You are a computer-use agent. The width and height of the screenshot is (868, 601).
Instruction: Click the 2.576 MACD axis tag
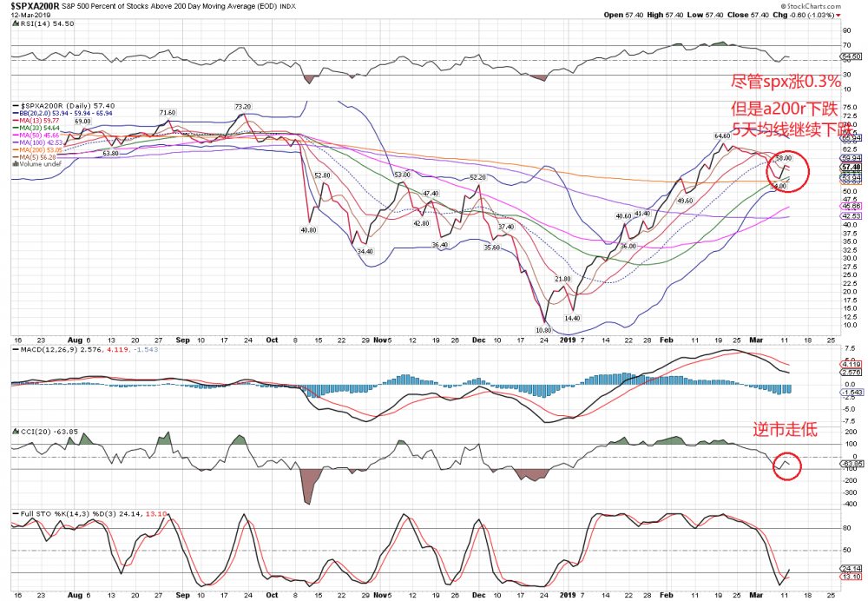click(x=852, y=373)
